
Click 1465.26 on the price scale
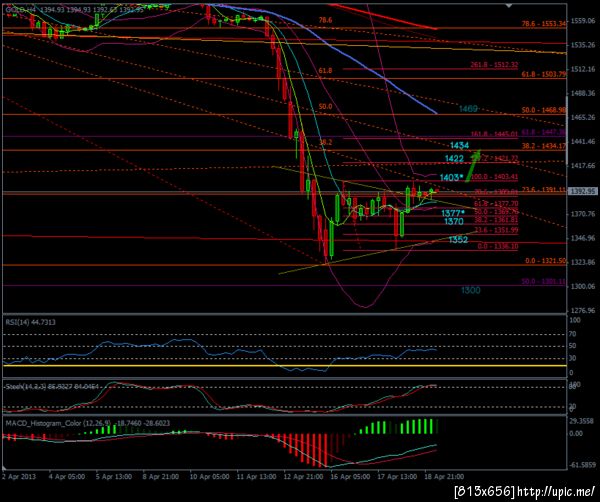581,117
